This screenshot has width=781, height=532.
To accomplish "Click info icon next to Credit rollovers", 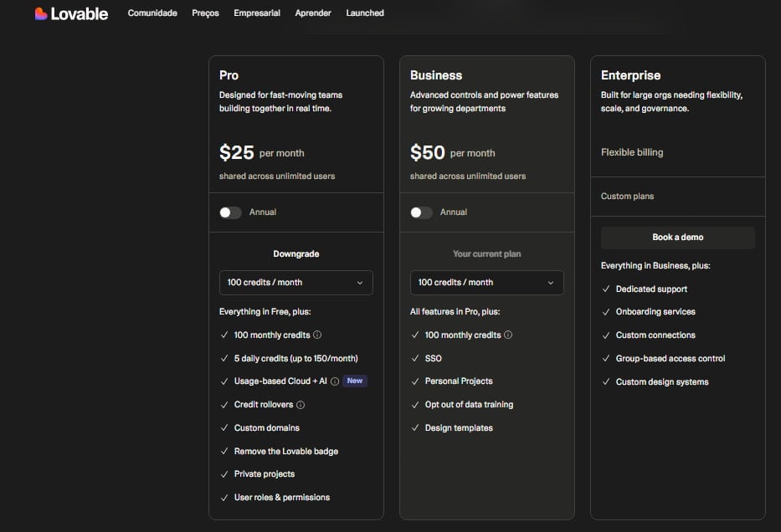I will click(301, 405).
